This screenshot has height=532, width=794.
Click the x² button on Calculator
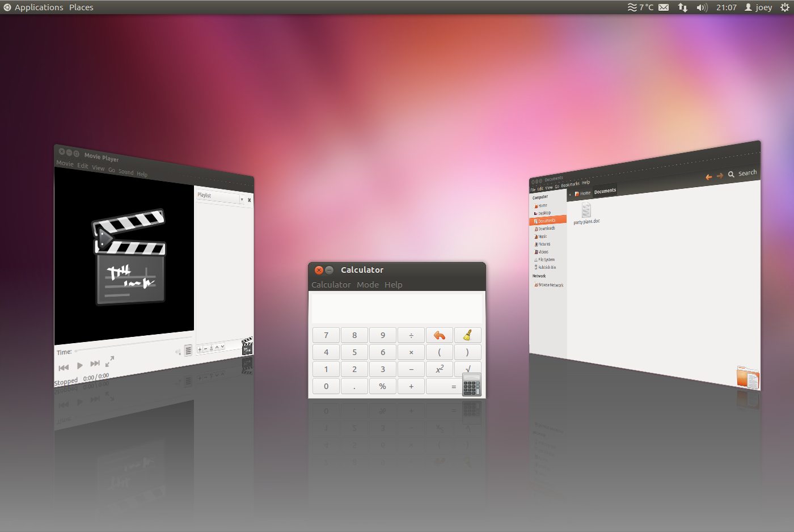pyautogui.click(x=440, y=369)
